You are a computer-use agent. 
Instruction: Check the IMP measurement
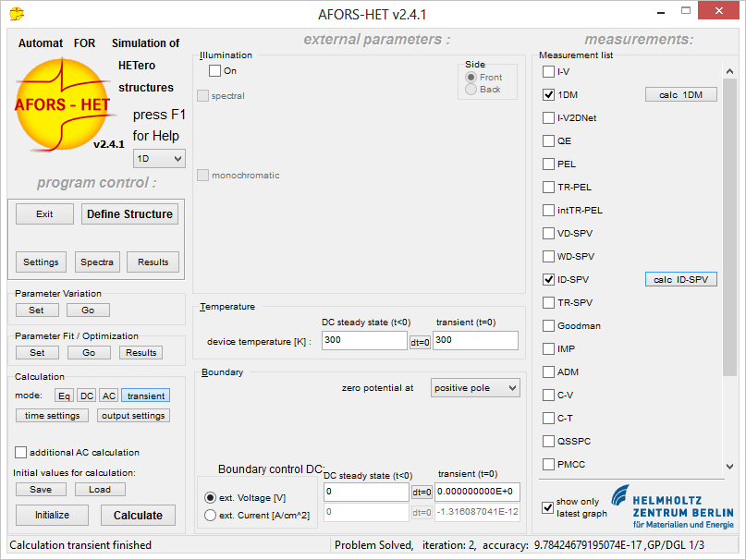548,348
